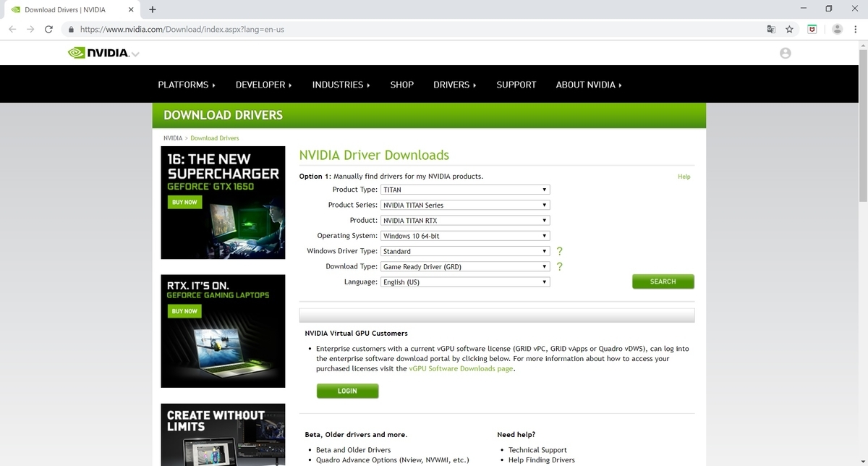Expand the dropdown arrow next to NVIDIA logo
Viewport: 868px width, 466px height.
135,54
